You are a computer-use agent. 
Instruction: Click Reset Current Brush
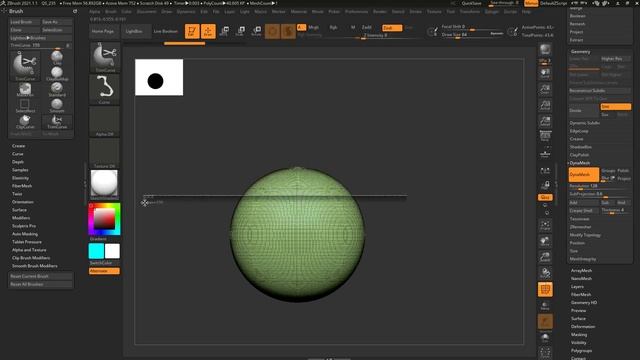pyautogui.click(x=41, y=276)
